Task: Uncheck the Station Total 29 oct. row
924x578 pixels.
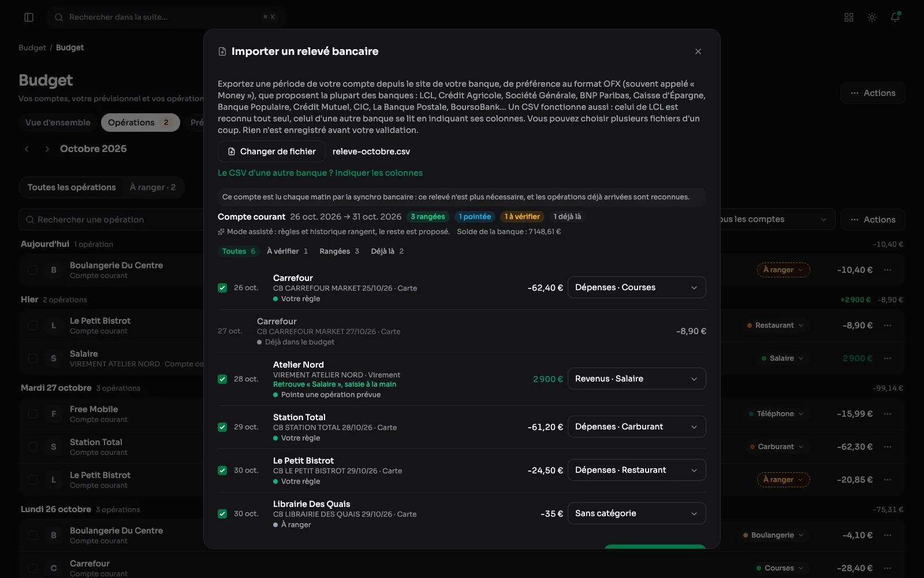Action: point(222,427)
